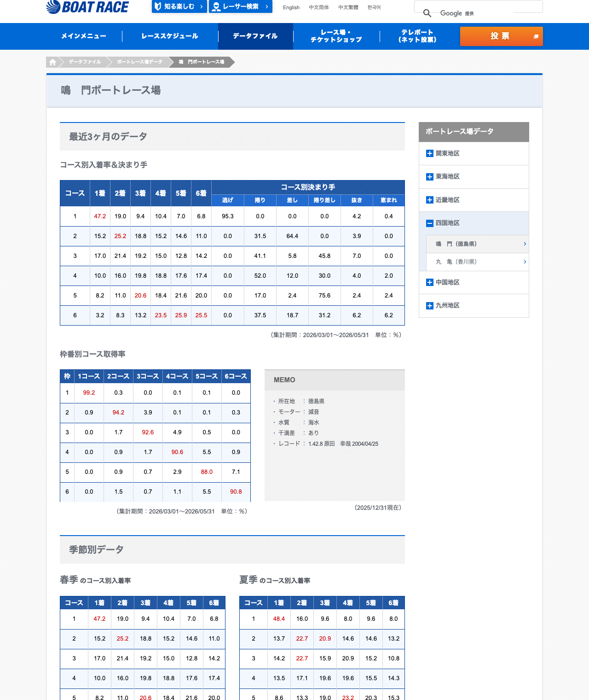Click the BOAT RACE logo
589x700 pixels.
pyautogui.click(x=87, y=7)
